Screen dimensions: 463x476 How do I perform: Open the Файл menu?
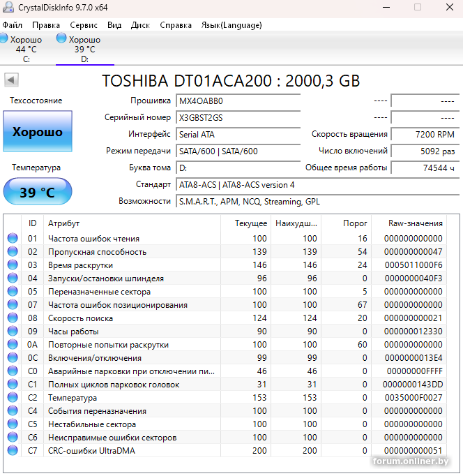coord(12,25)
